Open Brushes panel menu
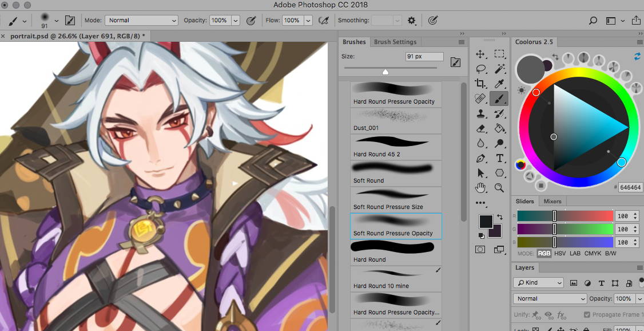The image size is (644, 331). (461, 42)
